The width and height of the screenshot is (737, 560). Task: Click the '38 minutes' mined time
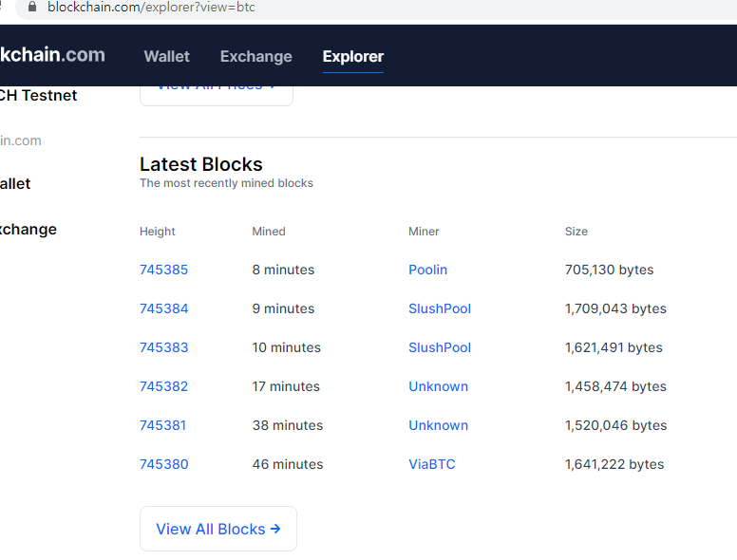(288, 425)
